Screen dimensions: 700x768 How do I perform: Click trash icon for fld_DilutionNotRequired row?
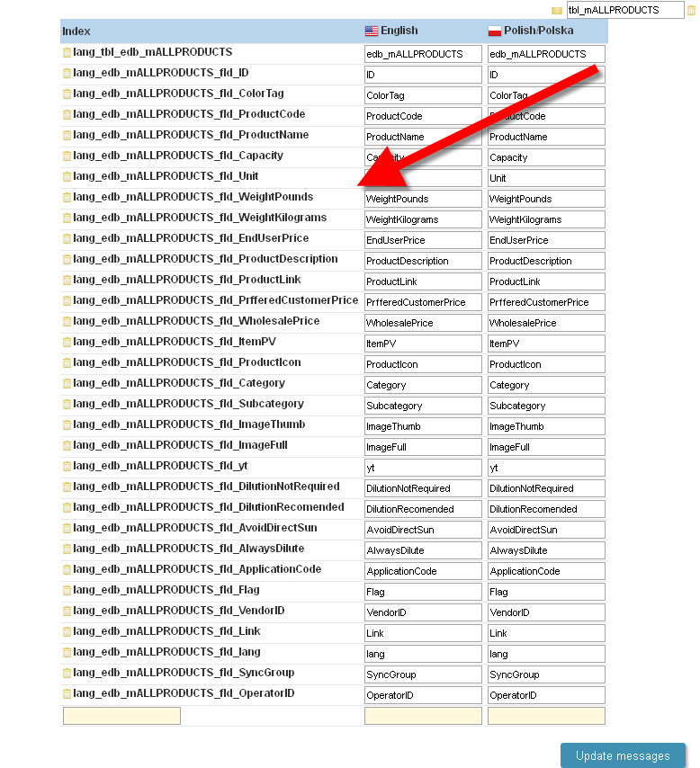(67, 487)
